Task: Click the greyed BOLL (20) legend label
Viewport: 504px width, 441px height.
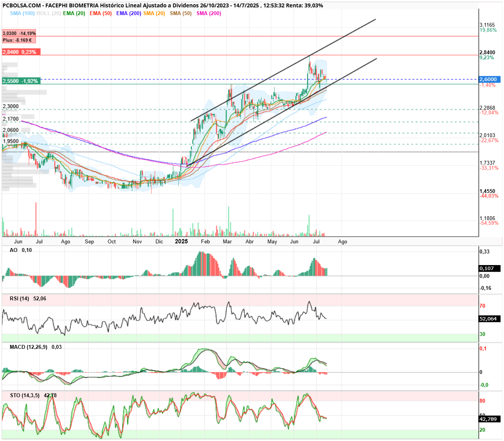Action: tap(48, 13)
